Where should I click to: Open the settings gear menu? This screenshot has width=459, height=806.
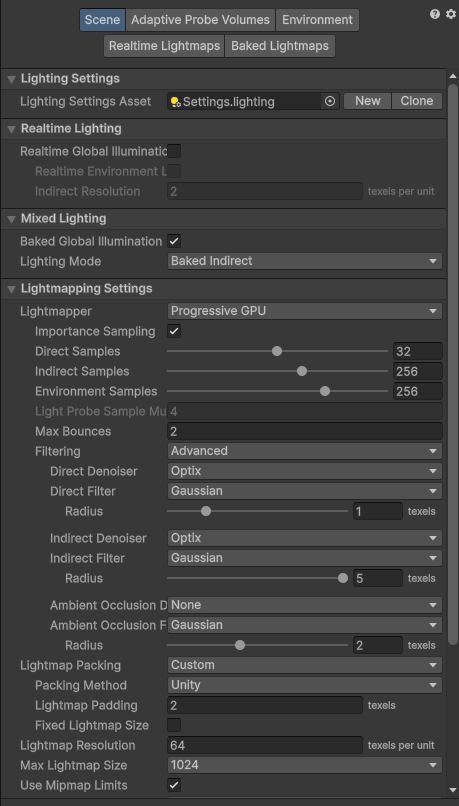point(451,14)
